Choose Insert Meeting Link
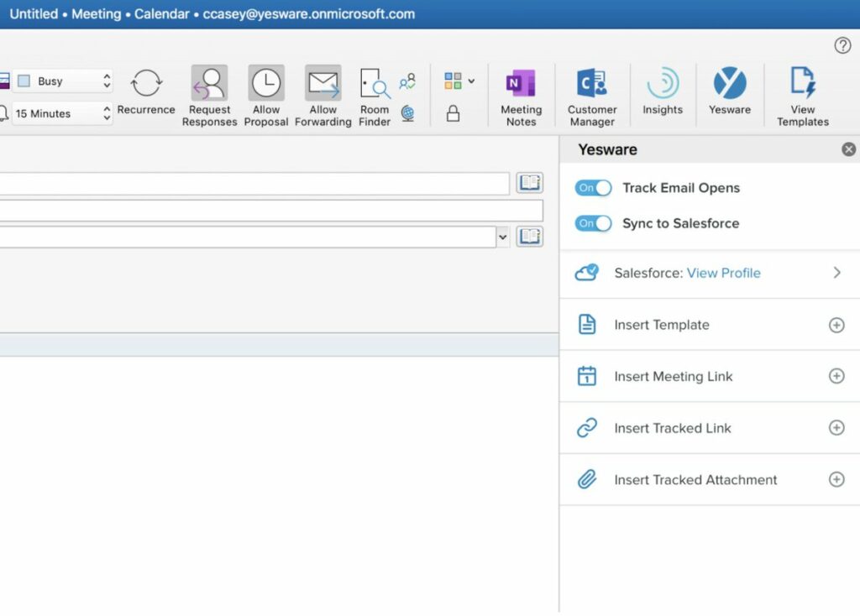 [673, 377]
